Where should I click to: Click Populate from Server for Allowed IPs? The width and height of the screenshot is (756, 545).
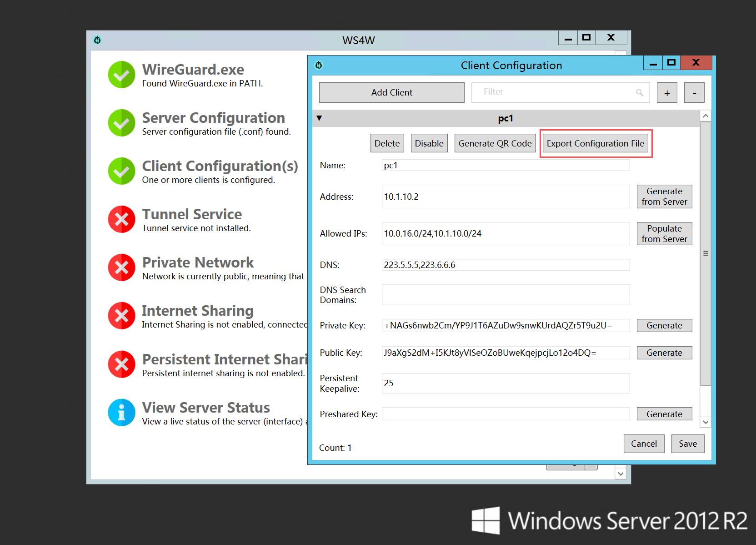pyautogui.click(x=664, y=233)
